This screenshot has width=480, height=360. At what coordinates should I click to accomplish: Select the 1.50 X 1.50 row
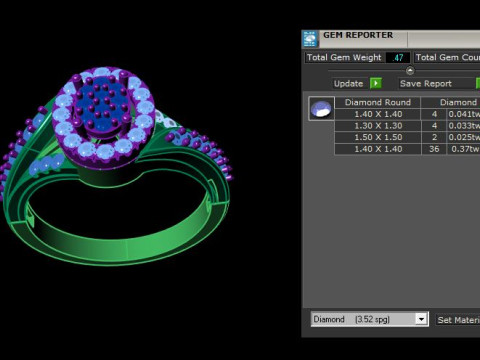[407, 137]
